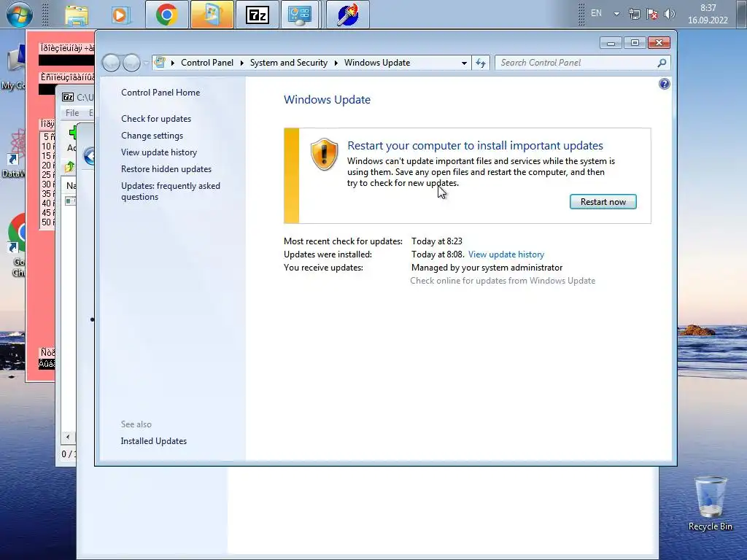Open the My Computer desktop icon
Viewport: 747px width, 560px height.
tap(15, 68)
